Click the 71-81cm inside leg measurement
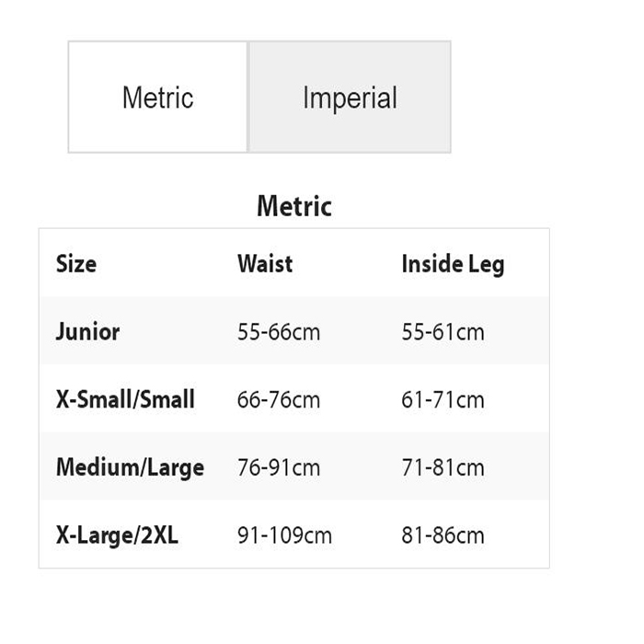This screenshot has width=644, height=644. click(443, 467)
